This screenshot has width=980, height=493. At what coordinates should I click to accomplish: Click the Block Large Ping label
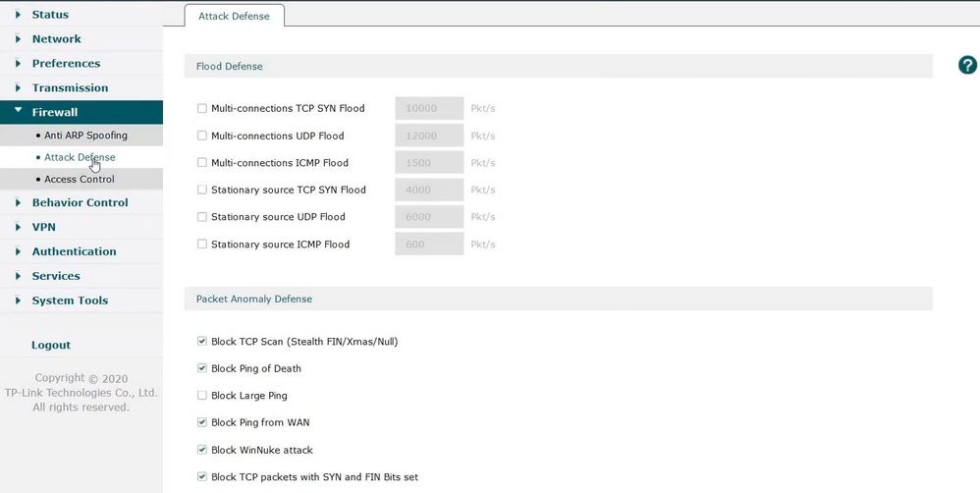[249, 396]
